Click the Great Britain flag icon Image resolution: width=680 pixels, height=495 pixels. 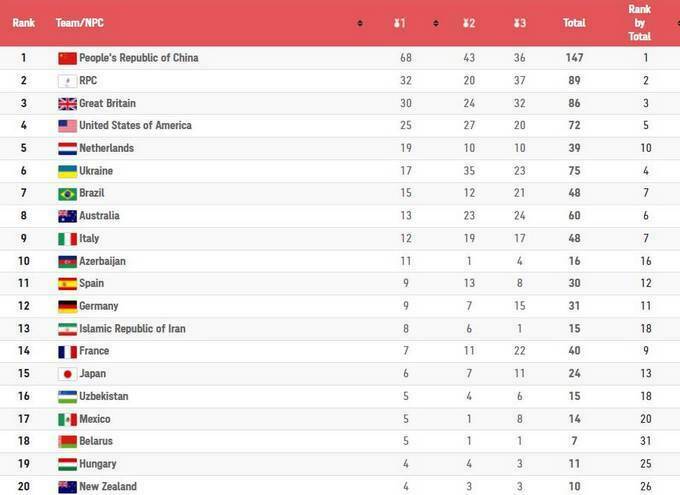(x=67, y=103)
